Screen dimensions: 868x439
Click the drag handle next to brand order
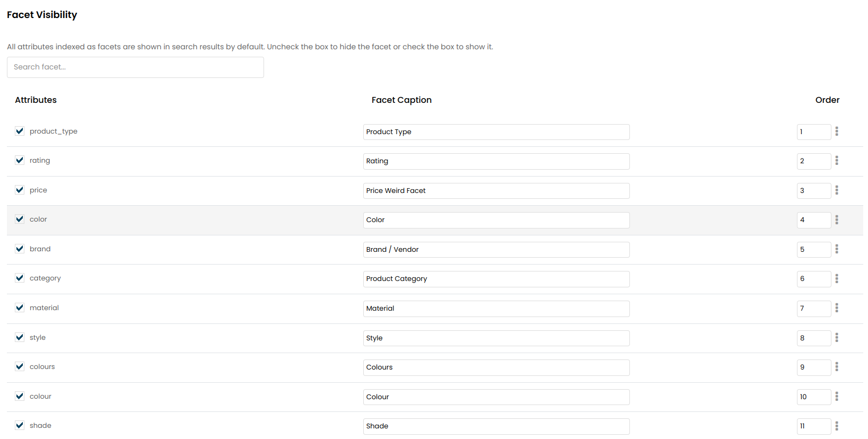pos(837,249)
